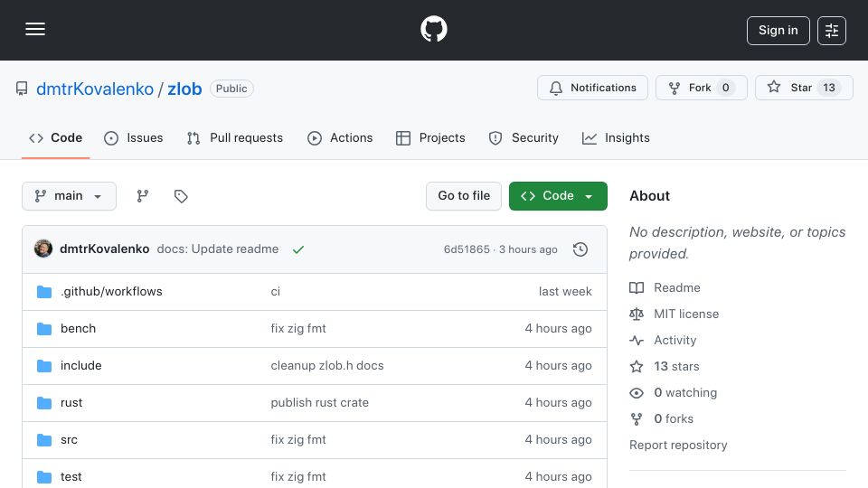View tags via the tag icon

pyautogui.click(x=181, y=196)
